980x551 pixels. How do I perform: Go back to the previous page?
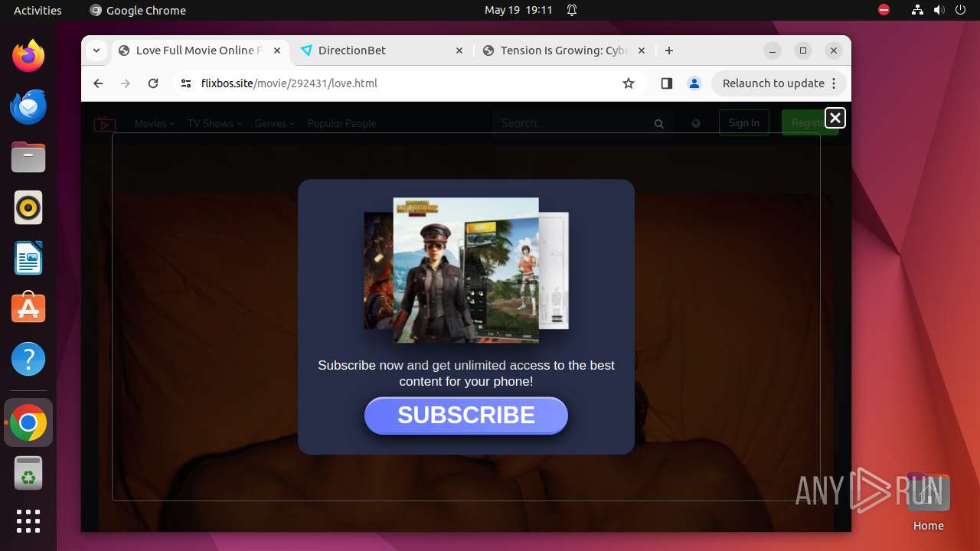point(98,83)
